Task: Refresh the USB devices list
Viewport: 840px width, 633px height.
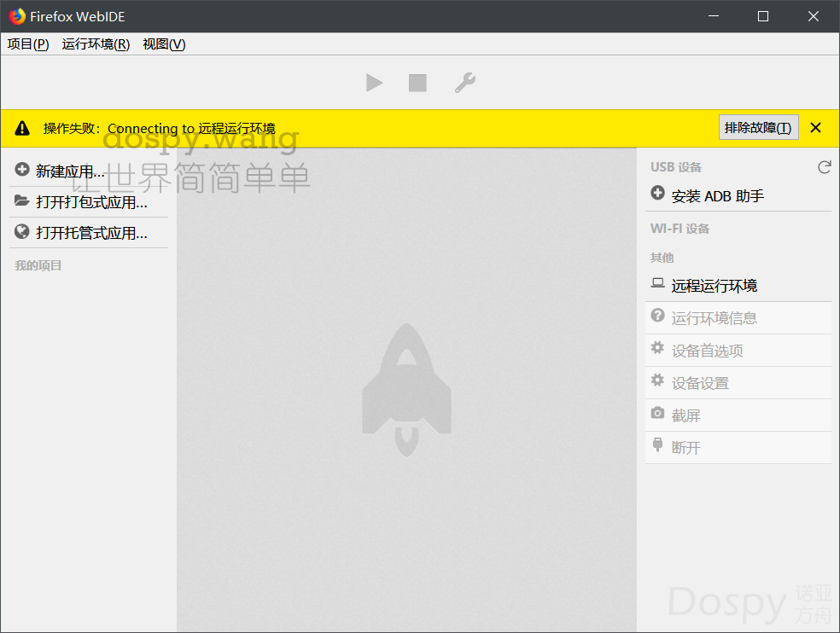Action: tap(824, 167)
